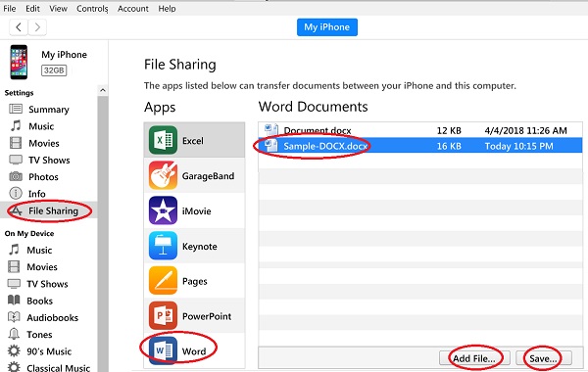
Task: Click the Info circle icon
Action: 16,193
